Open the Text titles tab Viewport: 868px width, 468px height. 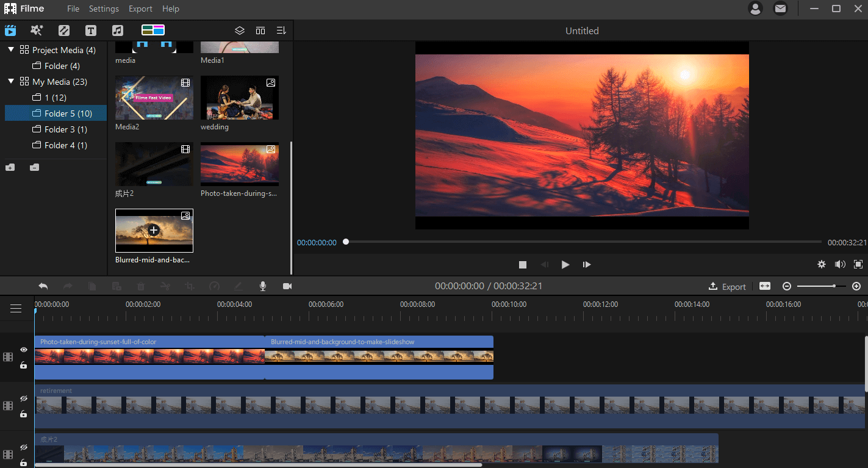[90, 31]
